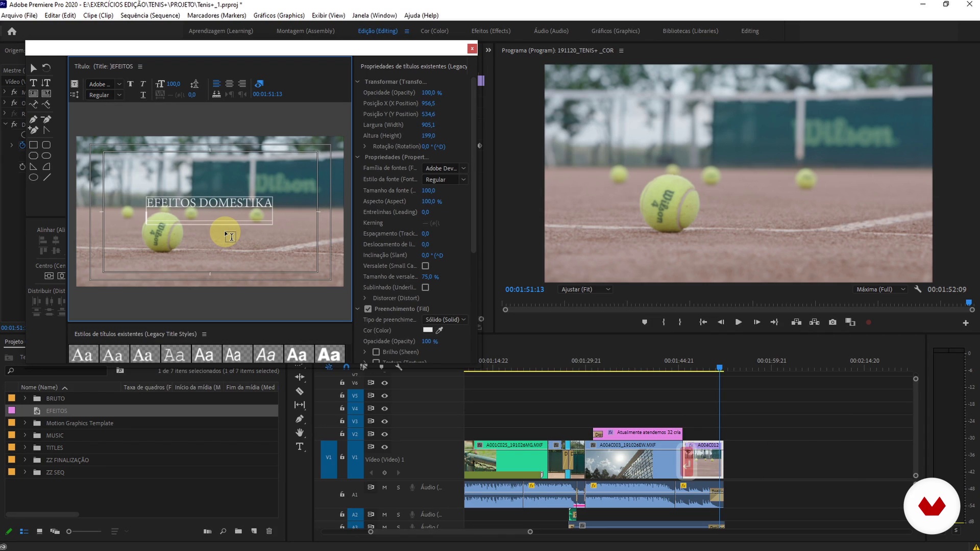Center-align the title text
The height and width of the screenshot is (551, 980).
(229, 84)
